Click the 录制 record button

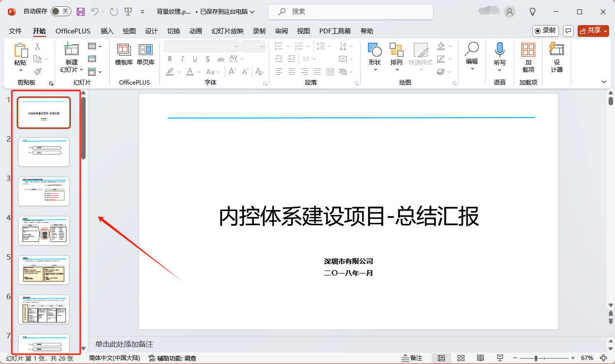point(545,30)
